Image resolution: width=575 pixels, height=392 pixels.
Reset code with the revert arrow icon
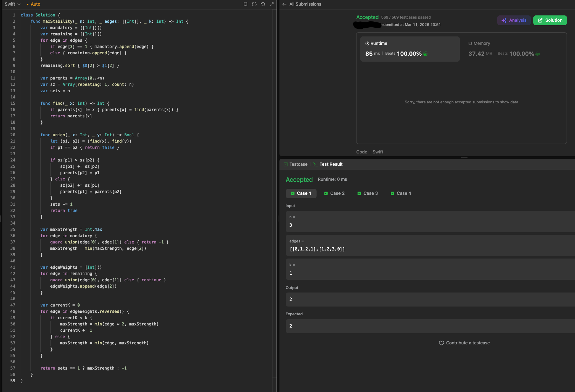[x=263, y=4]
